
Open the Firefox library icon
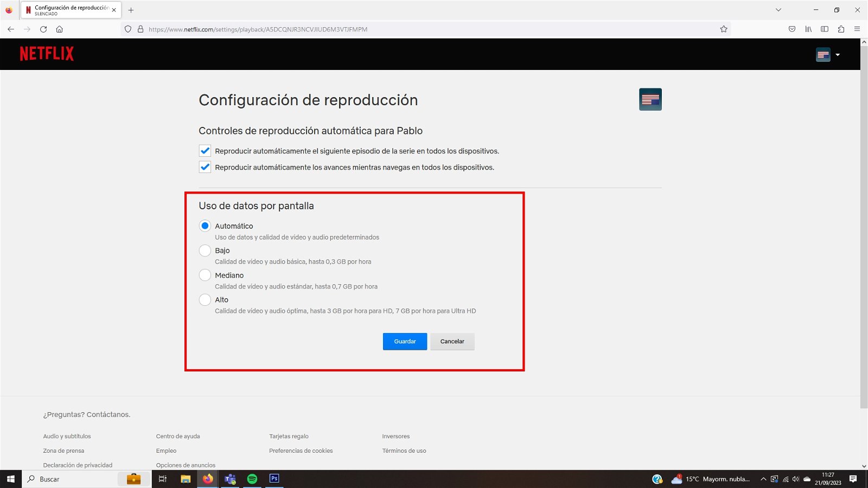tap(808, 29)
